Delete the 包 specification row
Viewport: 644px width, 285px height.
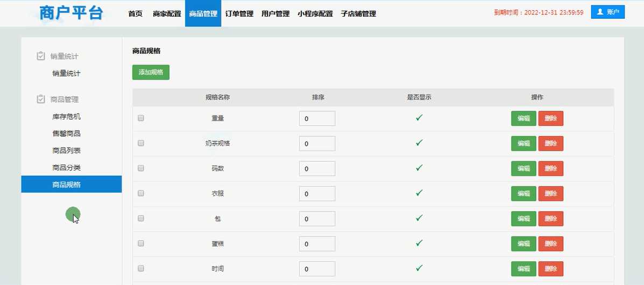click(x=550, y=218)
